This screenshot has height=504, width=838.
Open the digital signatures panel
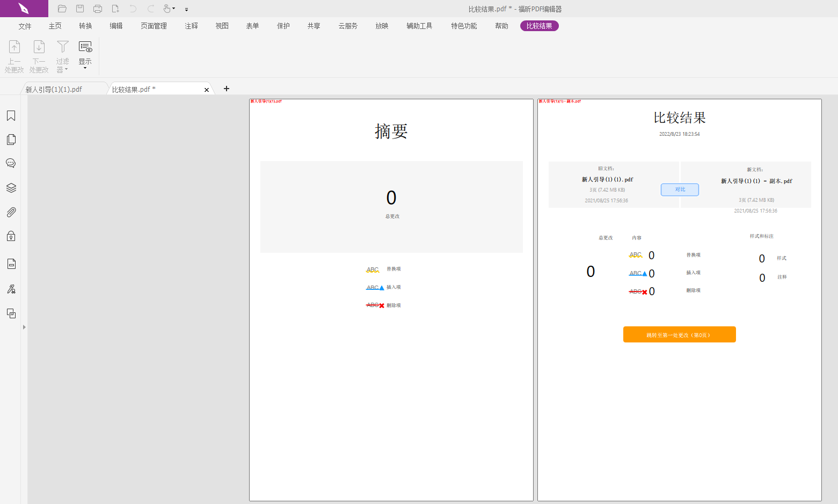(x=11, y=289)
